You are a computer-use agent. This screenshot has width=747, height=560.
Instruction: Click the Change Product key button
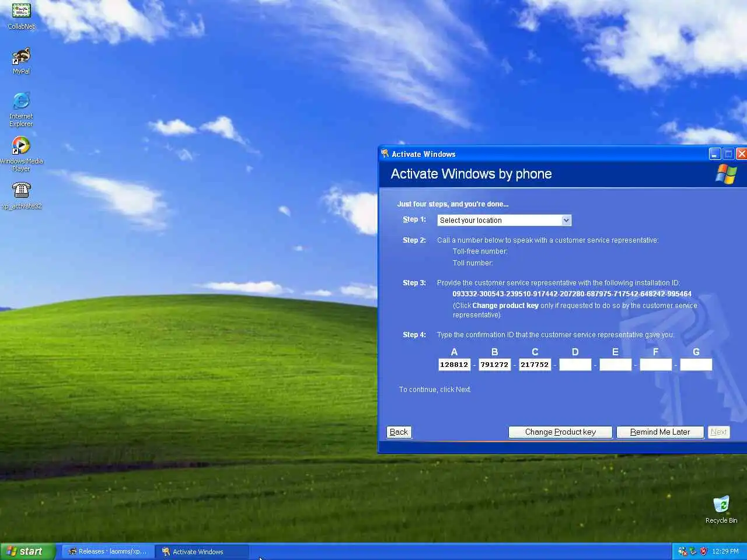(560, 432)
